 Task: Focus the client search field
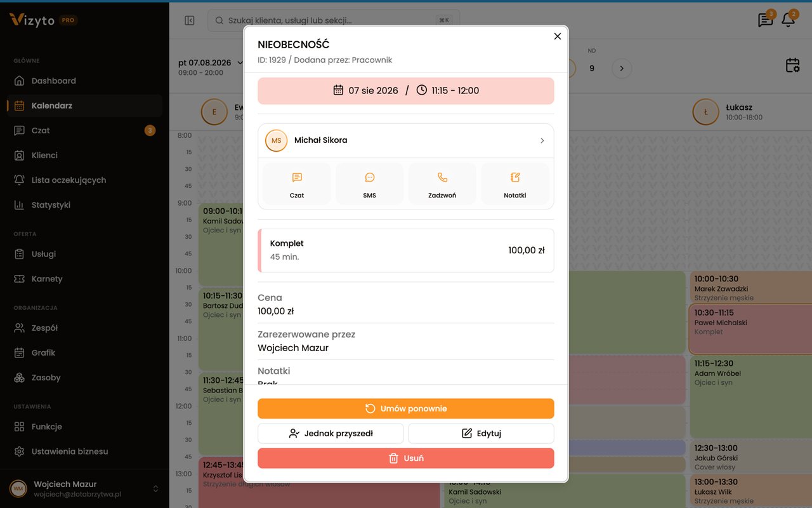point(334,20)
